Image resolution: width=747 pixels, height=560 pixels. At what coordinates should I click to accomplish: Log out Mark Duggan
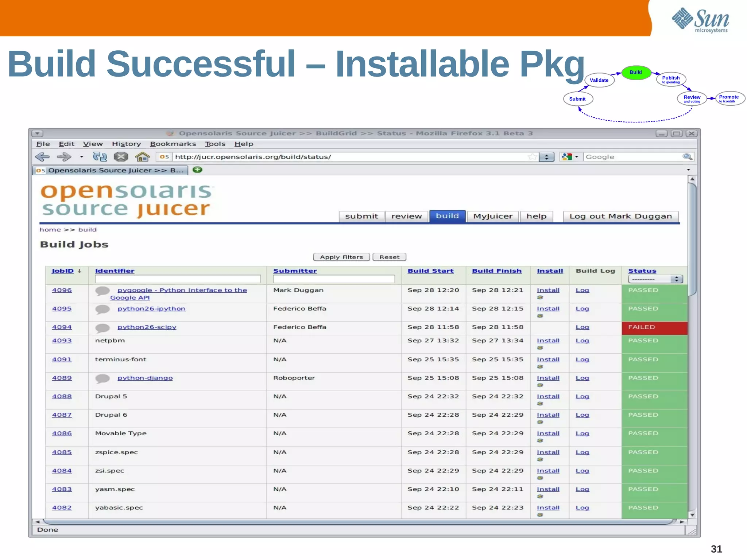pyautogui.click(x=621, y=217)
